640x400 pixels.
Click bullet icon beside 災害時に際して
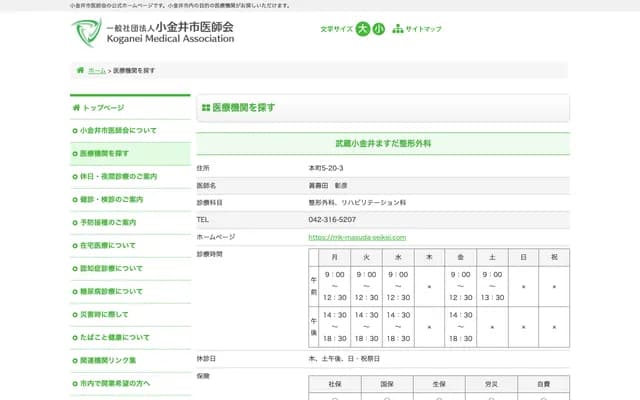coord(75,314)
